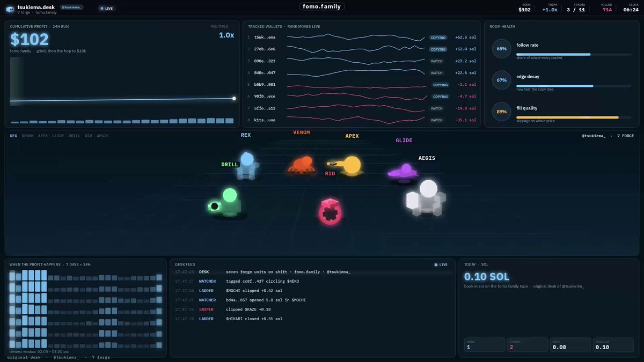
Task: Click the profit timing heatmap grid
Action: (86, 309)
